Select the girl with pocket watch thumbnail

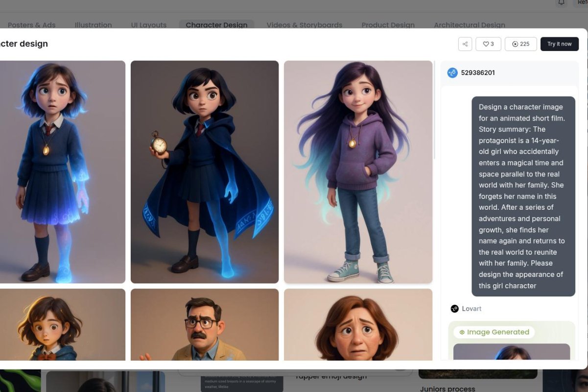(204, 171)
